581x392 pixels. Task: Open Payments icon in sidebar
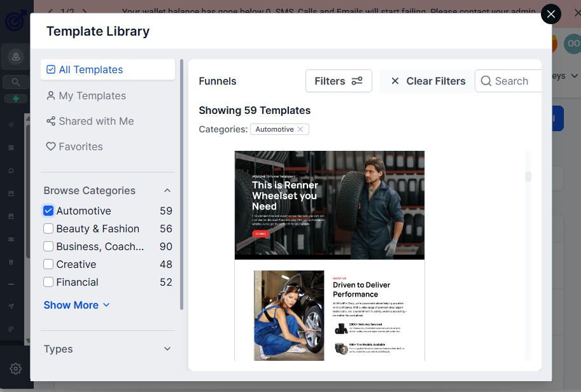[x=11, y=262]
